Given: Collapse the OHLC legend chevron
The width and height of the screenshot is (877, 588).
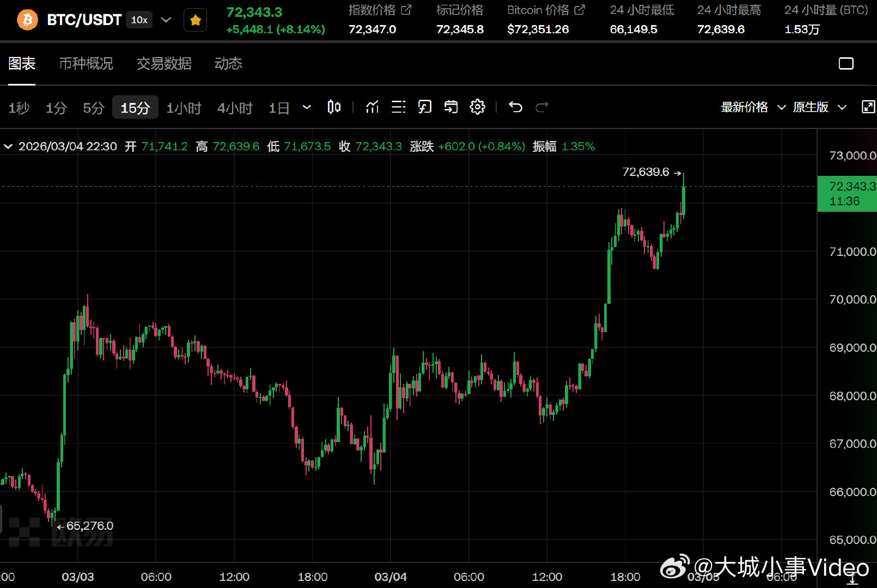Looking at the screenshot, I should pos(8,146).
